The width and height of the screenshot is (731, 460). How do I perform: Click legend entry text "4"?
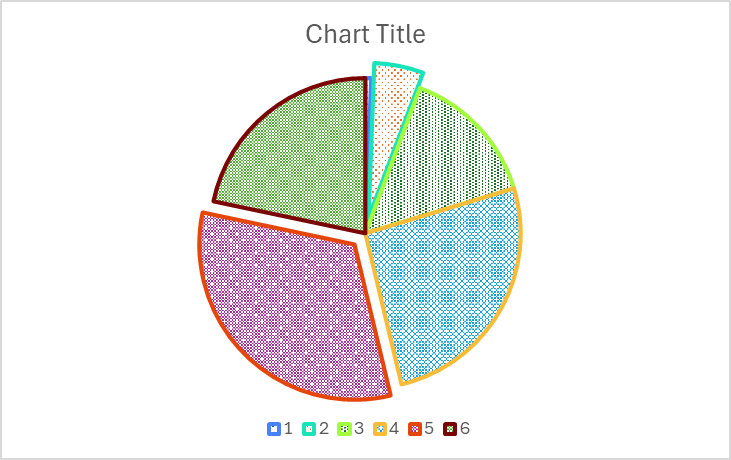(x=395, y=429)
